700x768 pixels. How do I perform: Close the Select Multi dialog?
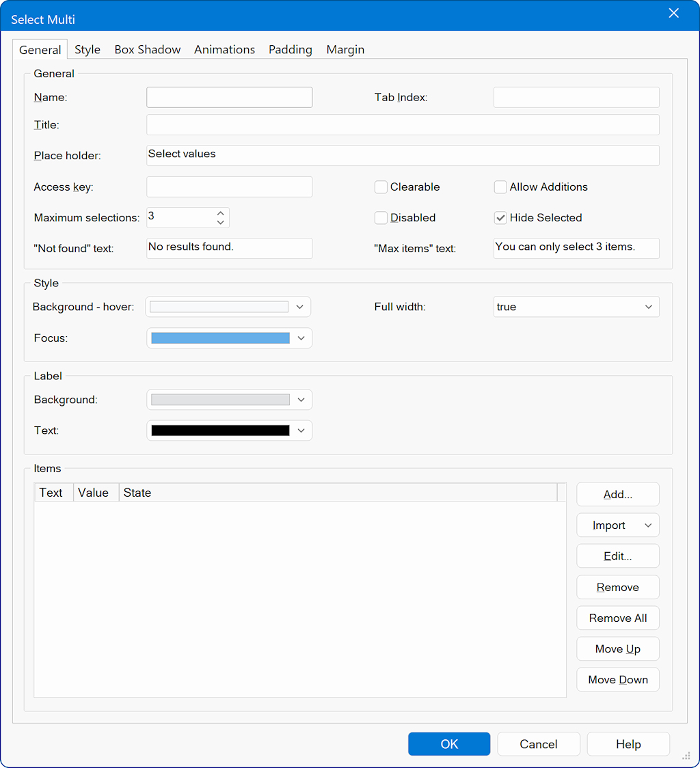pos(673,14)
